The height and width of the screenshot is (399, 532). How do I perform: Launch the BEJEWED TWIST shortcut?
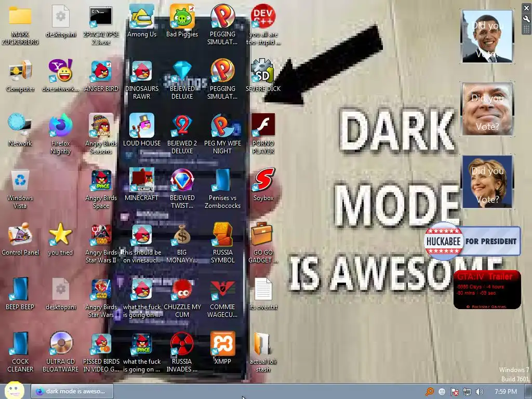pyautogui.click(x=182, y=189)
